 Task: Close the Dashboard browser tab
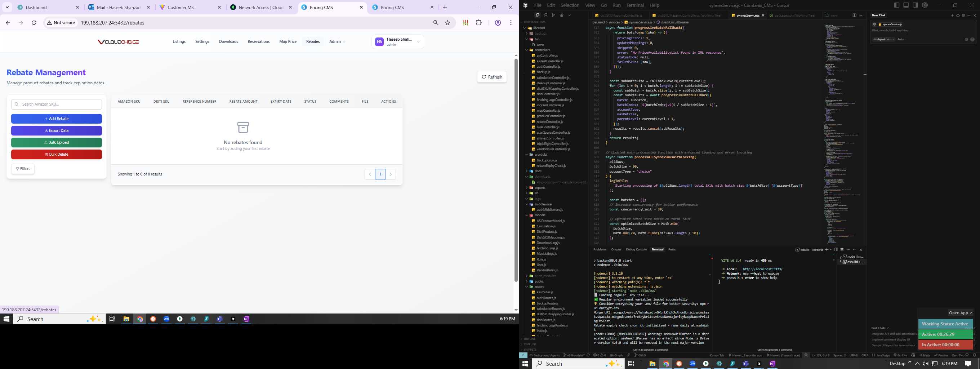77,7
